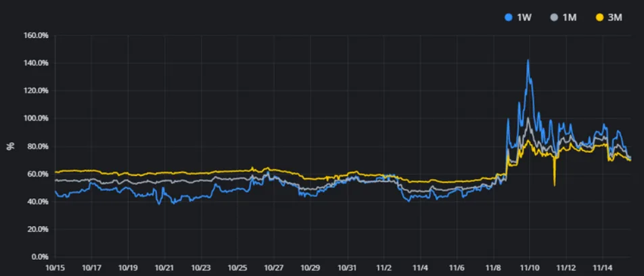Click the 0.0% y-axis label
This screenshot has height=276, width=644.
tap(41, 257)
